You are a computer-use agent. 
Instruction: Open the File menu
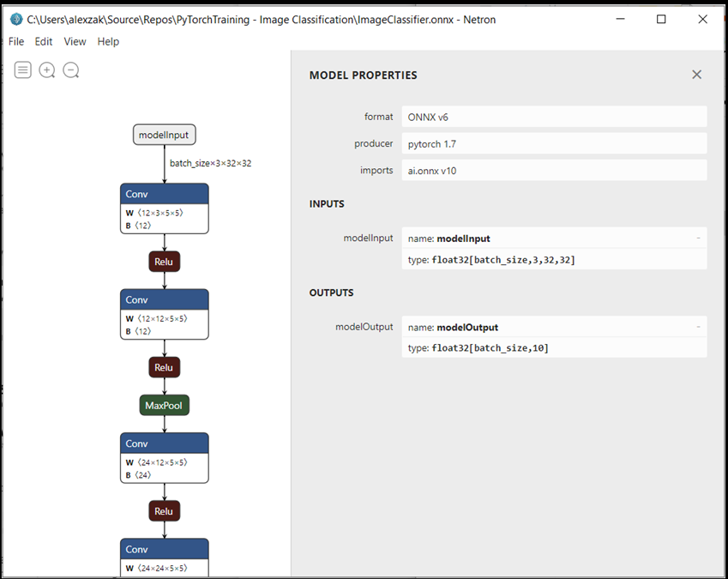pyautogui.click(x=15, y=41)
